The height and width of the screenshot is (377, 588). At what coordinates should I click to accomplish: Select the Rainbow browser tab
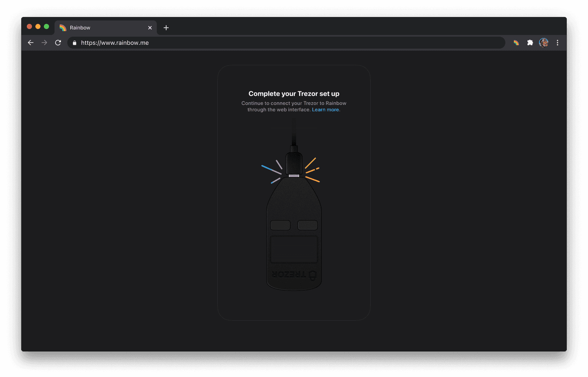click(106, 28)
